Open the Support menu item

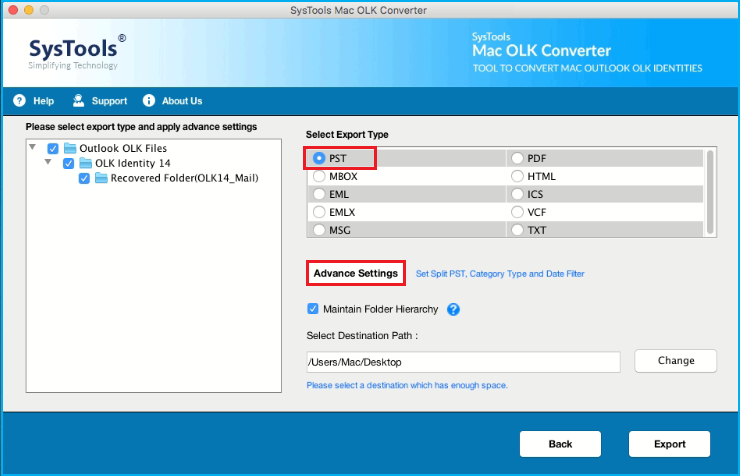pyautogui.click(x=109, y=101)
